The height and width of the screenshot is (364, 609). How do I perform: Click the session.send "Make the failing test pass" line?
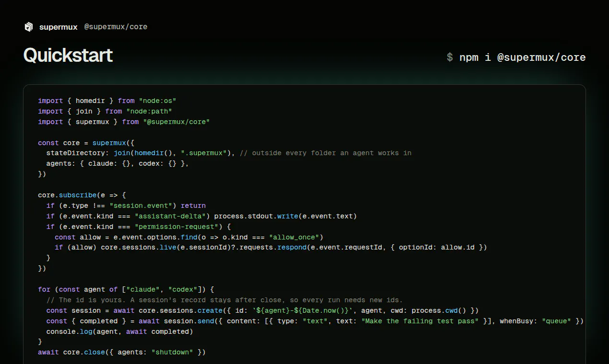coord(315,322)
